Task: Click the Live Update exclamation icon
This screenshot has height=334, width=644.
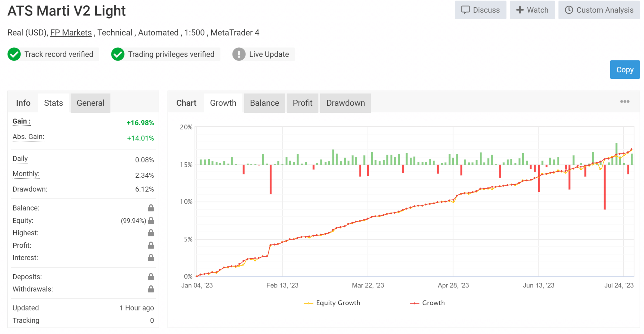Action: coord(239,54)
